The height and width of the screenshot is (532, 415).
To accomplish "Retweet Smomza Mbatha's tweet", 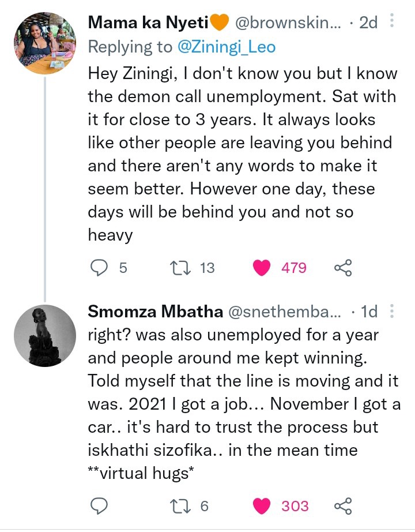I will coord(180,506).
